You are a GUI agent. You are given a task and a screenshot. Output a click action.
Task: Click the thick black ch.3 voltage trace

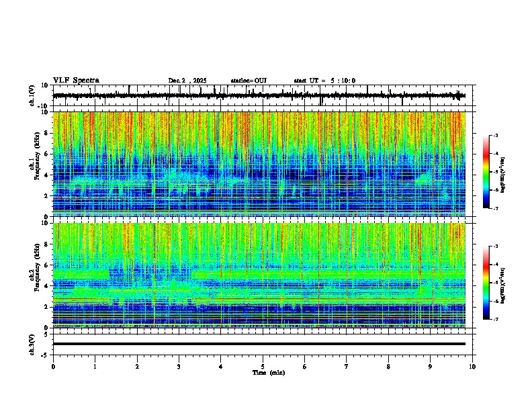point(259,344)
